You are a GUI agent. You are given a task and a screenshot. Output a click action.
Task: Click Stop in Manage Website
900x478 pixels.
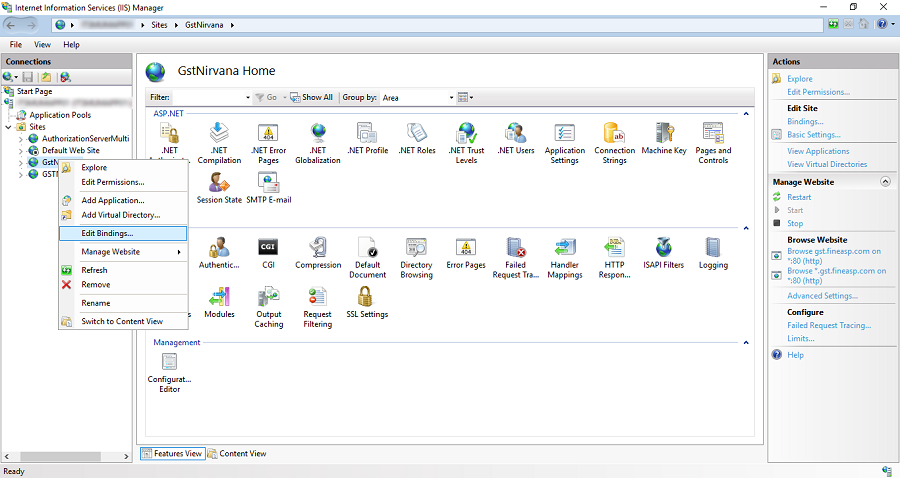(x=795, y=224)
